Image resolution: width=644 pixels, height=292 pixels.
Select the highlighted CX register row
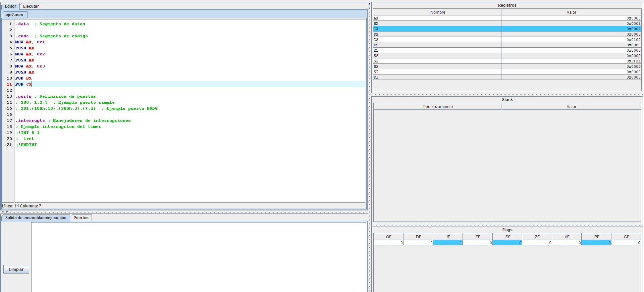click(507, 29)
